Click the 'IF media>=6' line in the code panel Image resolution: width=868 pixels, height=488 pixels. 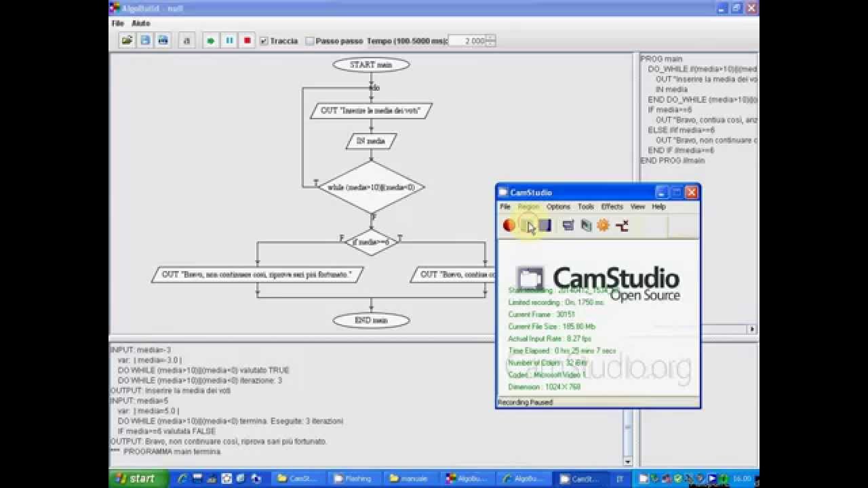pyautogui.click(x=670, y=110)
